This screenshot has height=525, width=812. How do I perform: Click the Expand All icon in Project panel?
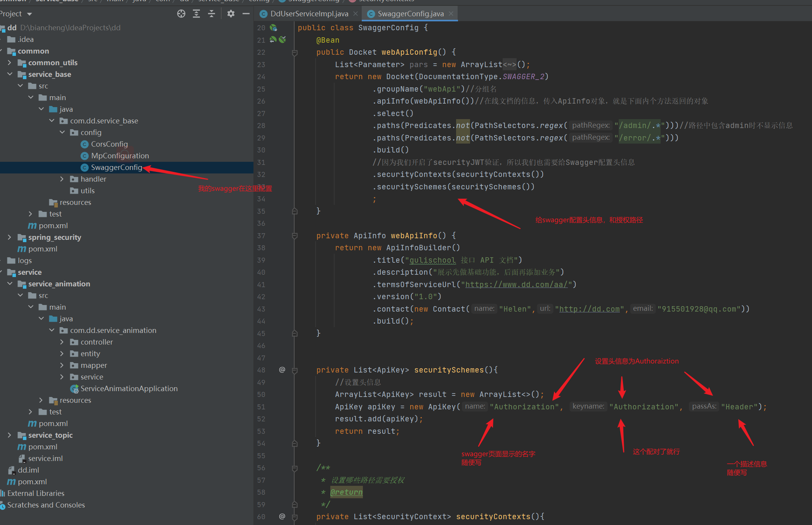click(x=196, y=14)
